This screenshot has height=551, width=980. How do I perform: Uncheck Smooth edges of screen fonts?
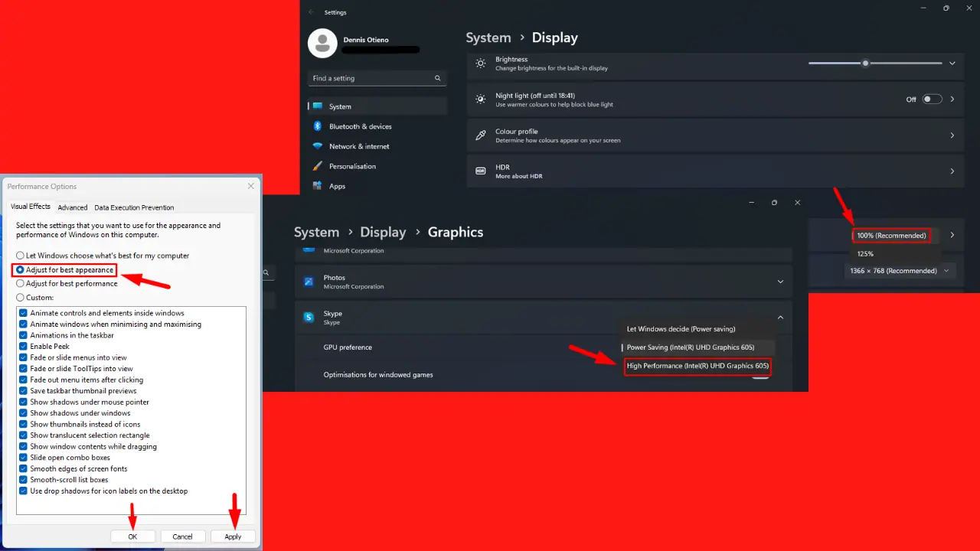tap(24, 469)
